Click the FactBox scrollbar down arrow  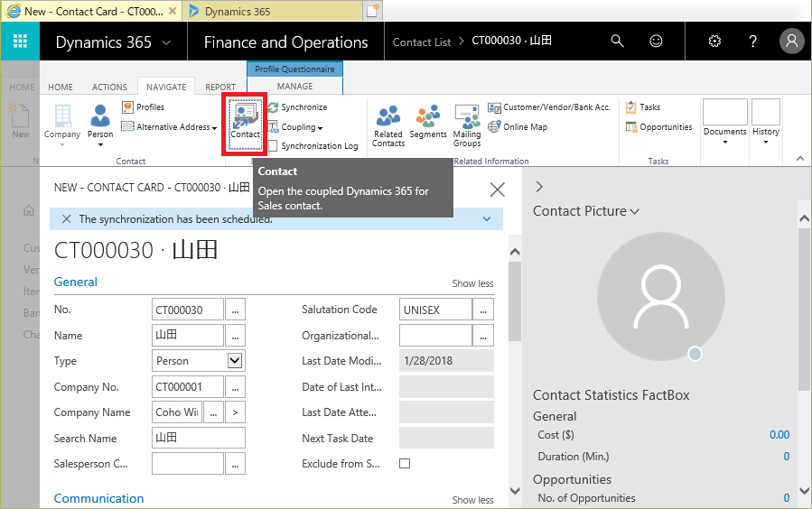click(804, 490)
